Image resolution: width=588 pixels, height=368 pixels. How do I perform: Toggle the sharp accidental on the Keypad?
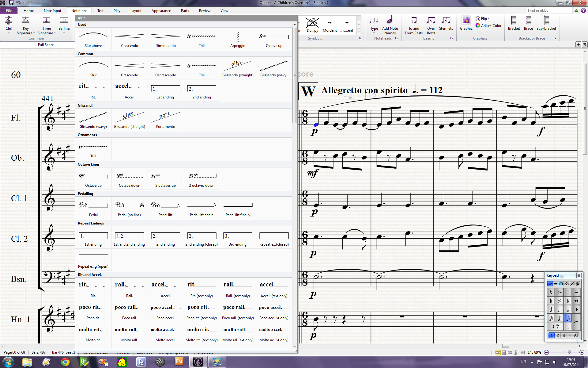tap(560, 301)
